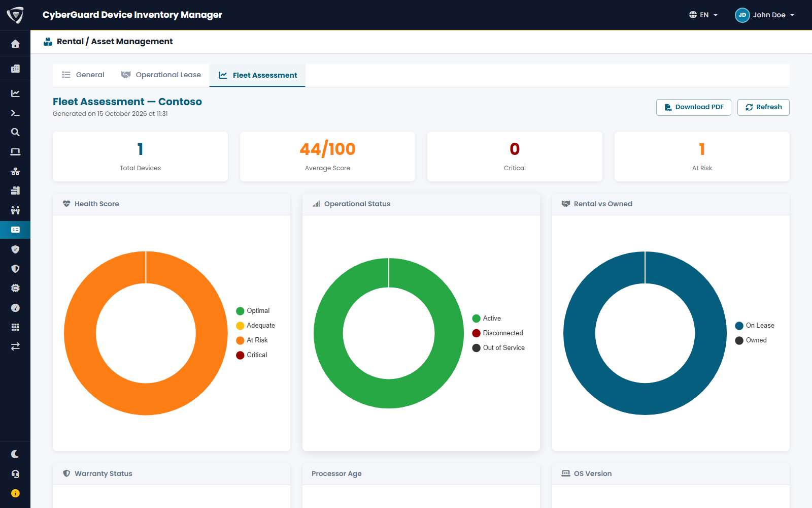
Task: Open the shield checkmark sidebar icon
Action: click(x=15, y=249)
